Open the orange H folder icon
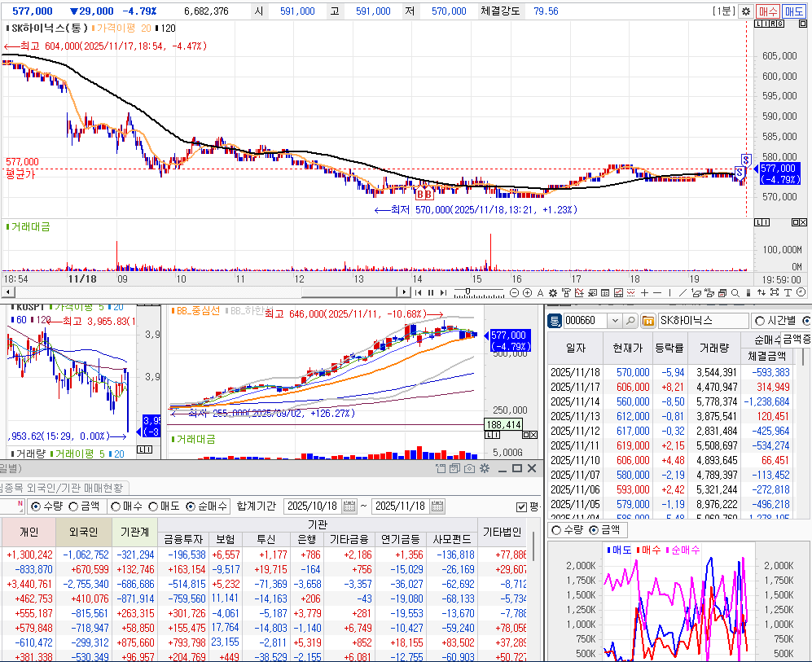812x662 pixels. point(647,321)
